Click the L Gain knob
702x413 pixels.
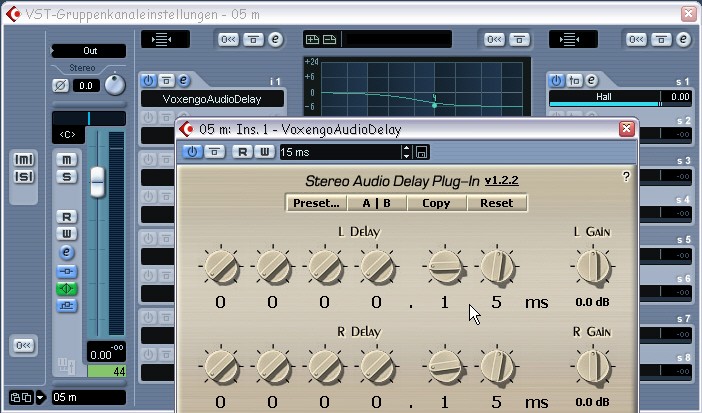coord(593,267)
